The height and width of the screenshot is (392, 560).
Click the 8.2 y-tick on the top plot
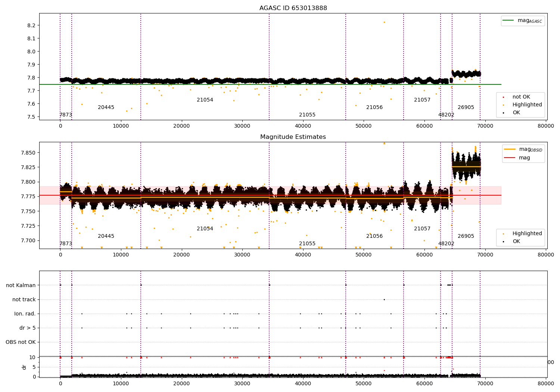click(x=32, y=25)
